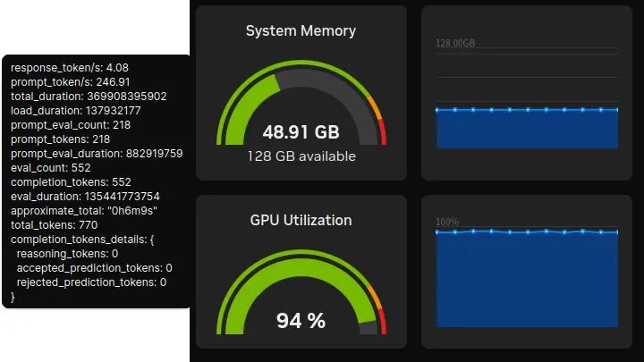Click the red end zone of the memory gauge
644x362 pixels.
[383, 137]
